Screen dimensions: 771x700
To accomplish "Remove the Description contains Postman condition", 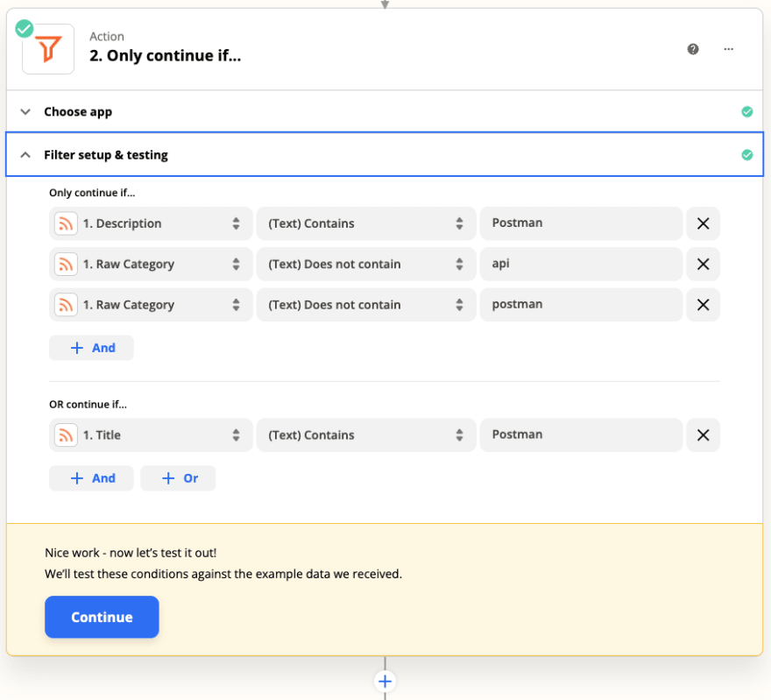I will (x=704, y=223).
